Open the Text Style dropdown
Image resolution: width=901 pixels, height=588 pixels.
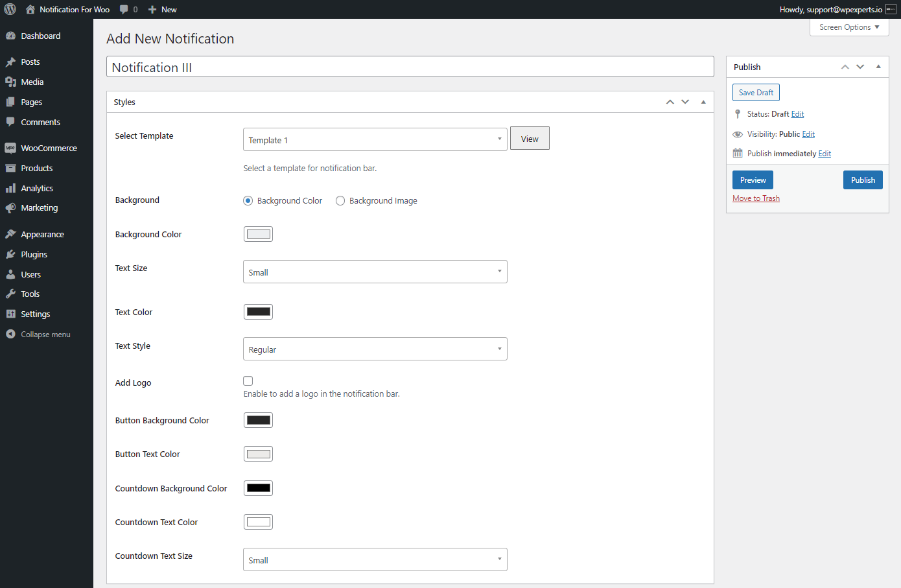[375, 349]
